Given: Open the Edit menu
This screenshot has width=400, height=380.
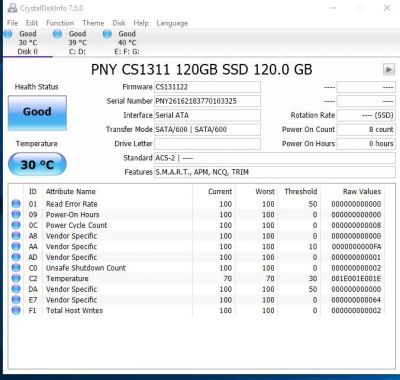Looking at the screenshot, I should point(32,23).
